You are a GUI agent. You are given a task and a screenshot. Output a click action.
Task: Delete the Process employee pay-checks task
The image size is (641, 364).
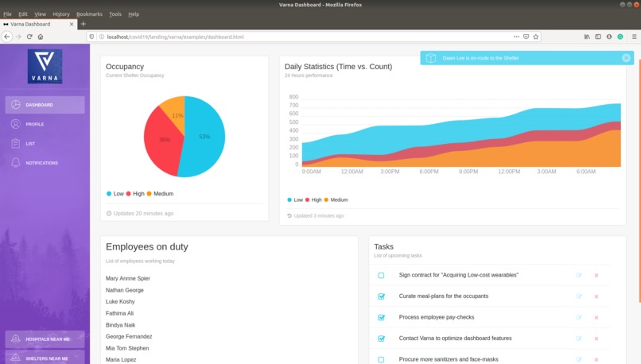coord(596,317)
